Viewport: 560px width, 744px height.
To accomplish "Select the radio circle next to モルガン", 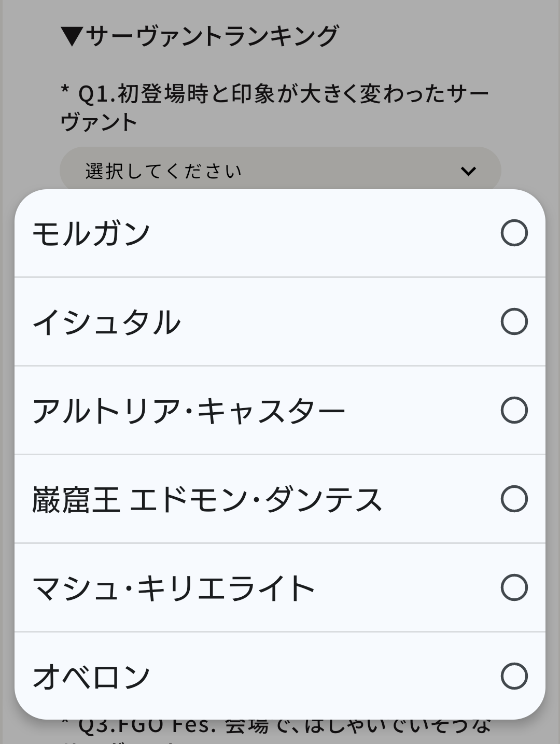I will (x=514, y=233).
